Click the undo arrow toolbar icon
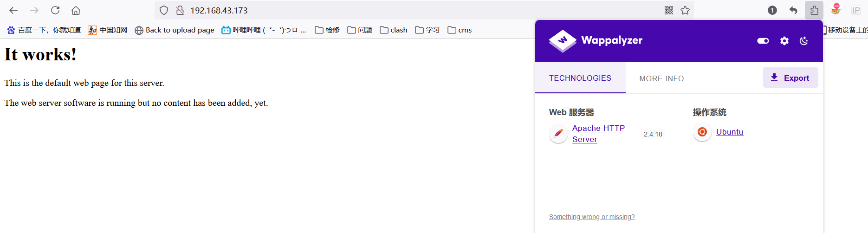 click(x=793, y=10)
